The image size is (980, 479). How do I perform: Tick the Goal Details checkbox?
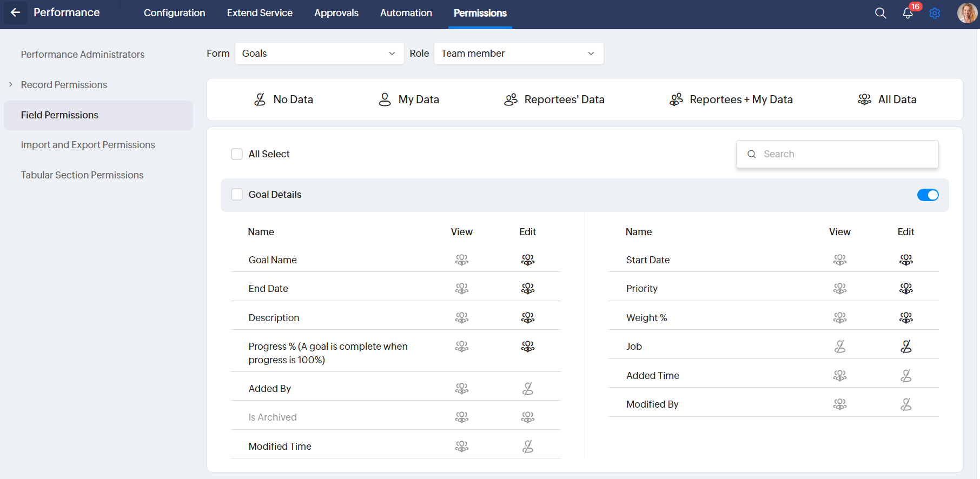pyautogui.click(x=237, y=195)
